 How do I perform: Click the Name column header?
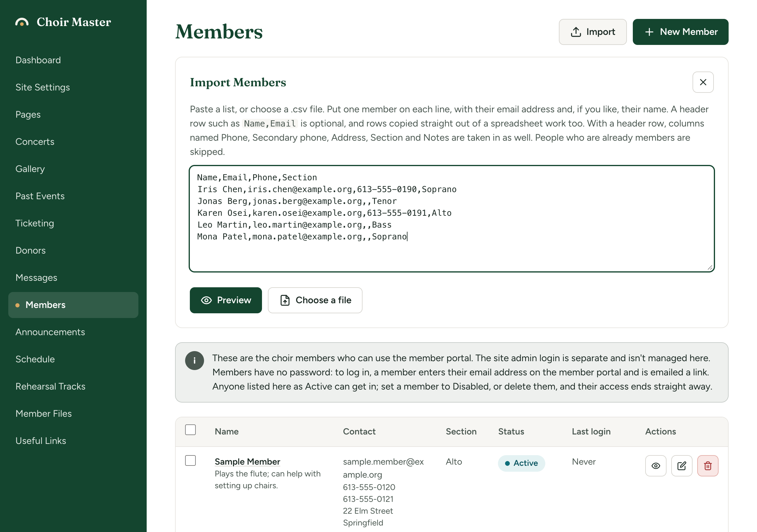coord(227,431)
